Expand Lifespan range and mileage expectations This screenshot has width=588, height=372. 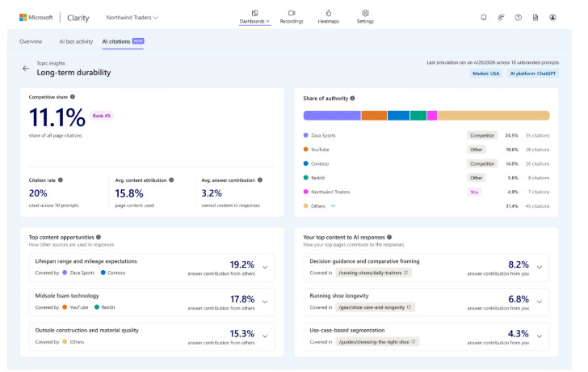(265, 266)
